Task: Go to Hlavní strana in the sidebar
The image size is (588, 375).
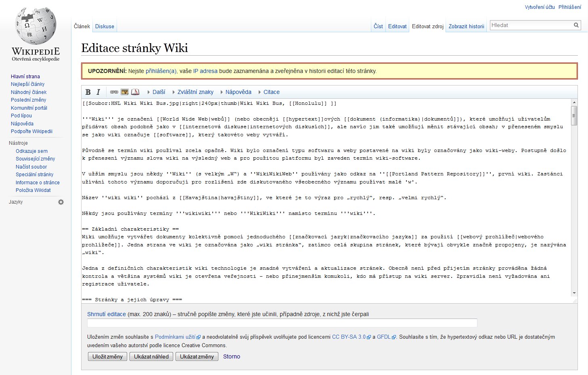Action: coord(25,76)
